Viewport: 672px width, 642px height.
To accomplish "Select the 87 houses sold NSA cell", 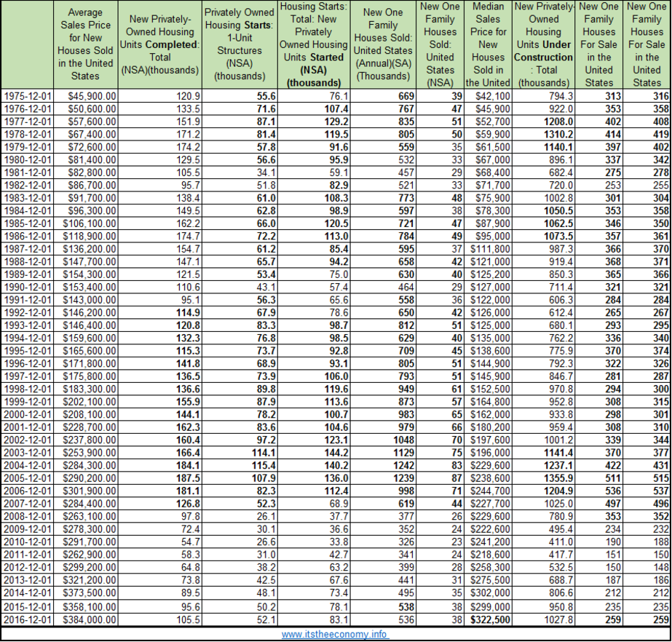I will click(x=440, y=477).
